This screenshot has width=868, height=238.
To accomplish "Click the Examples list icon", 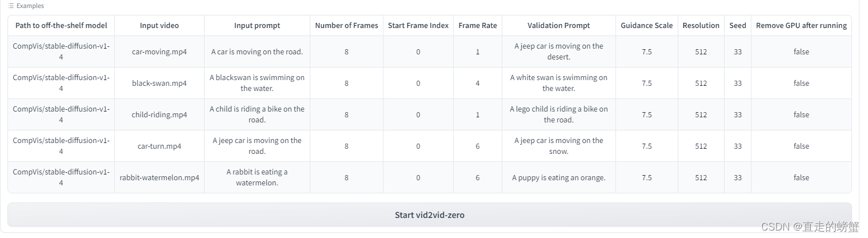I will (x=11, y=6).
